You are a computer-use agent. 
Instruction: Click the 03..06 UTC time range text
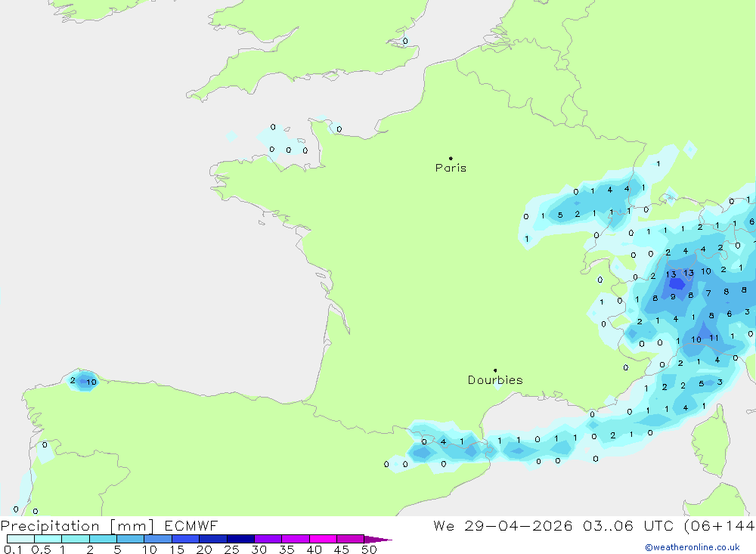click(627, 525)
